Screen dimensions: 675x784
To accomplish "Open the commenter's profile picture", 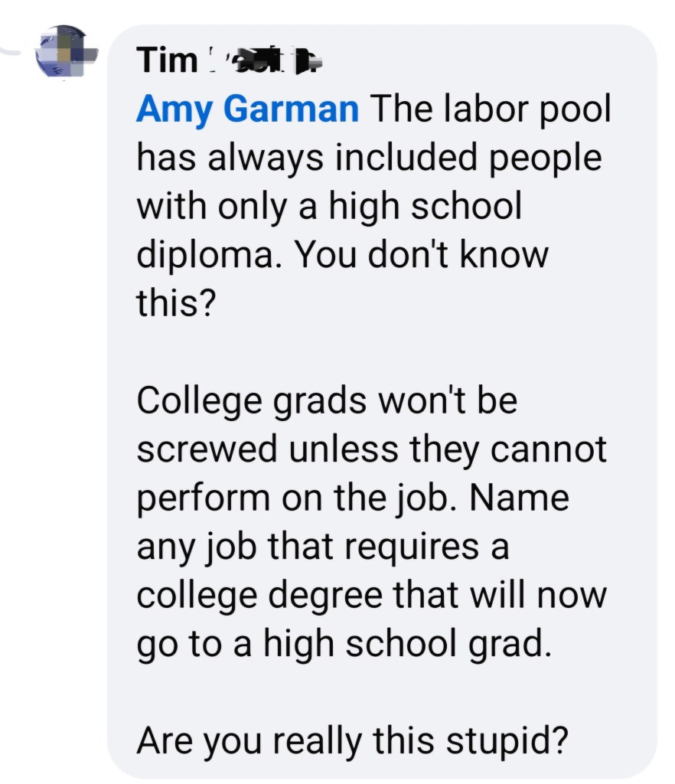I will click(x=65, y=52).
